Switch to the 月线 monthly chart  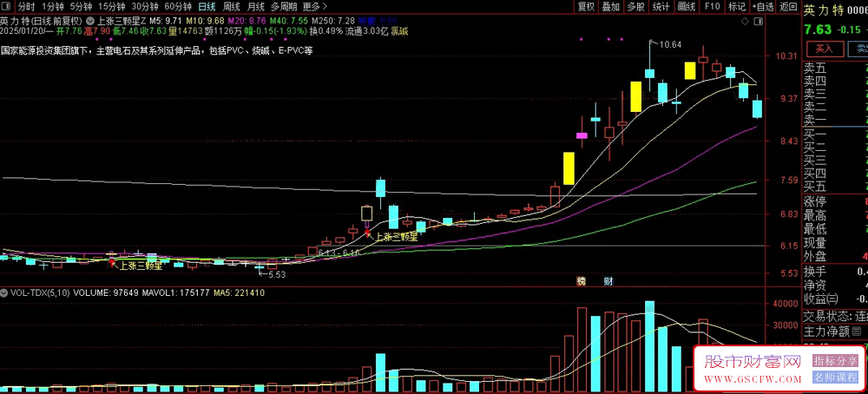256,7
